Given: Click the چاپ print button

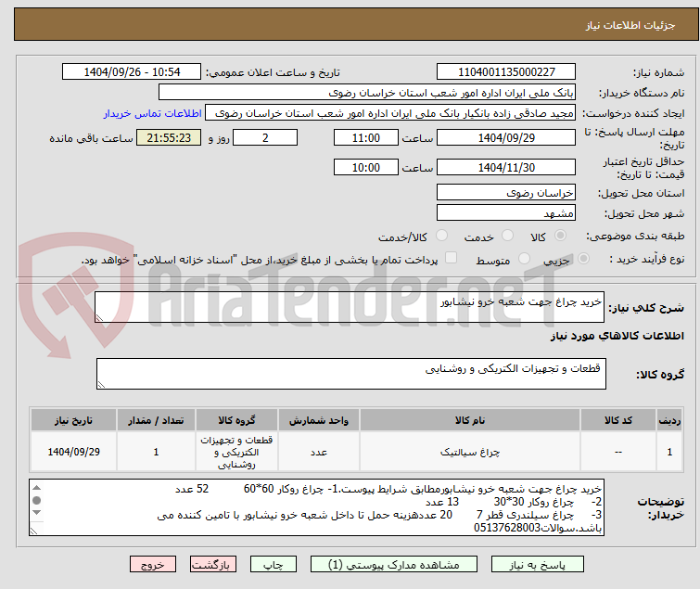Looking at the screenshot, I should (273, 565).
